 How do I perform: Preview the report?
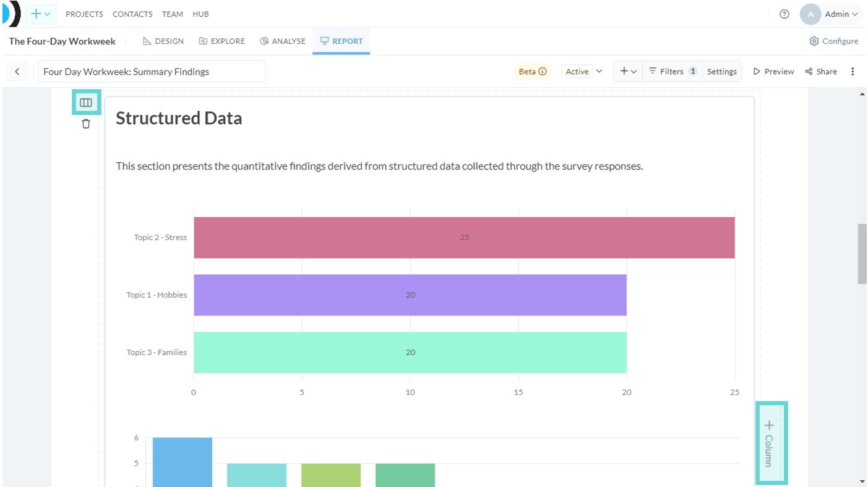coord(773,71)
